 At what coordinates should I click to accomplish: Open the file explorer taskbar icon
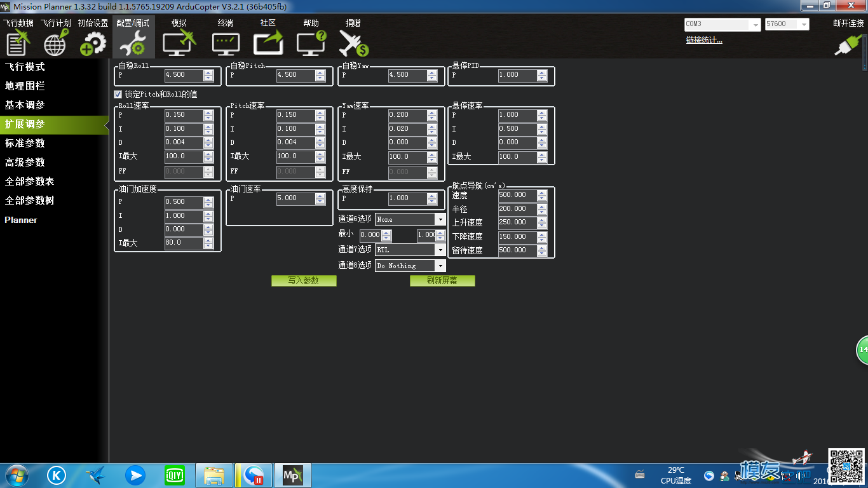coord(214,475)
